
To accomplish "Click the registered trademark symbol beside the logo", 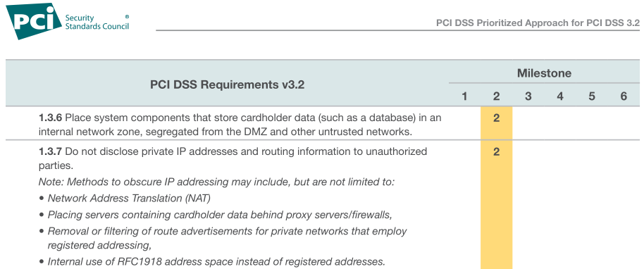I will (127, 17).
